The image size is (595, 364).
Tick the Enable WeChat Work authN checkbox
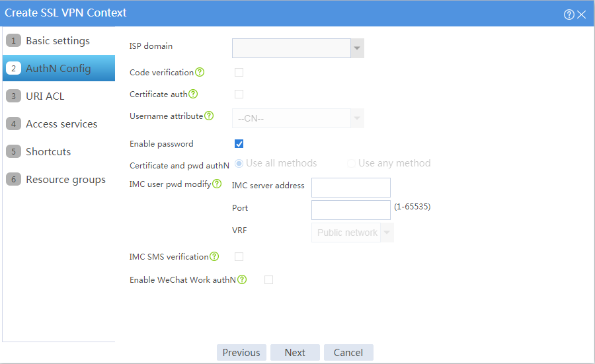click(268, 280)
